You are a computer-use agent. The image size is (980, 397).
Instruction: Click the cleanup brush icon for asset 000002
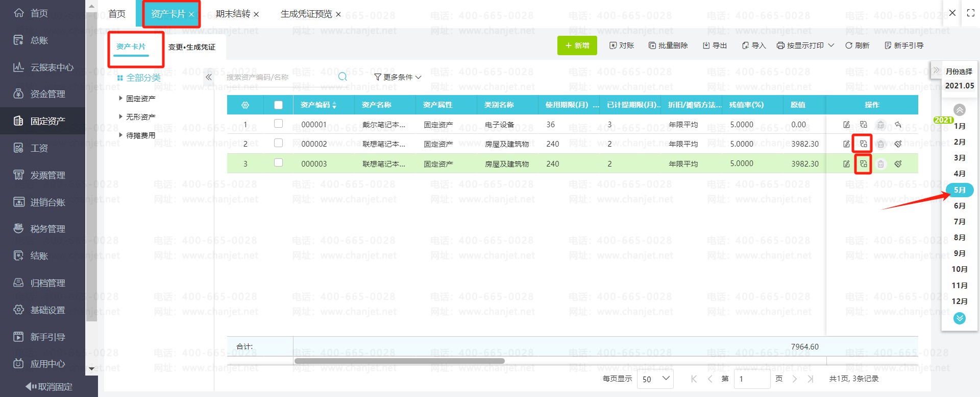click(898, 144)
